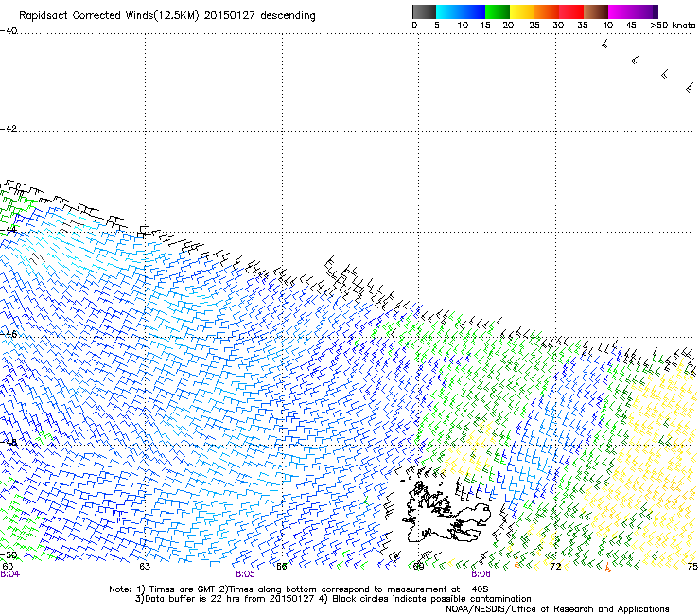Click the '-50' latitude label
The height and width of the screenshot is (615, 700).
(x=9, y=555)
